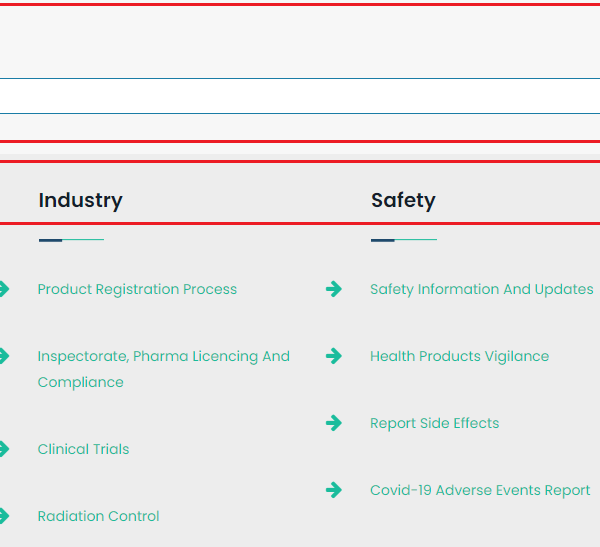Click the Safety section heading
The height and width of the screenshot is (547, 600).
[403, 200]
